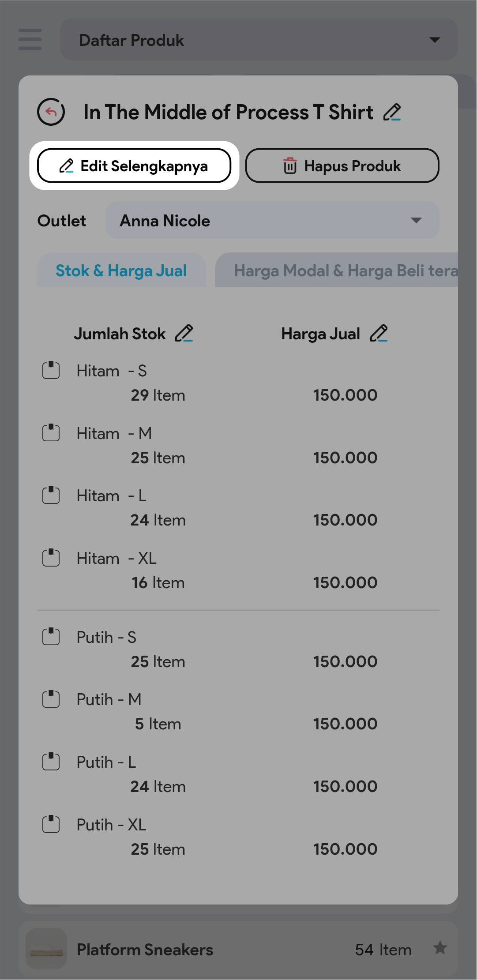
Task: Click the Hapus Produk button
Action: click(342, 166)
